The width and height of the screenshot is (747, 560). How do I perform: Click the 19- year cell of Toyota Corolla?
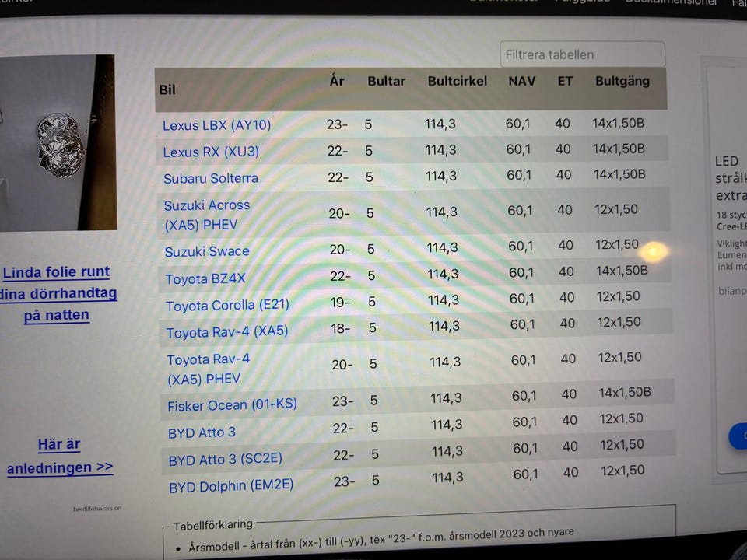pyautogui.click(x=340, y=302)
